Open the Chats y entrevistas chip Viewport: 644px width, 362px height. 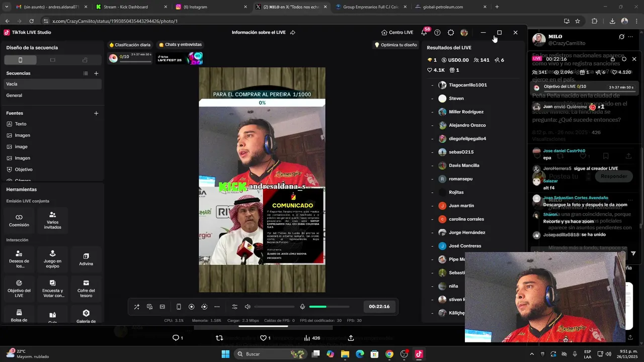click(180, 45)
